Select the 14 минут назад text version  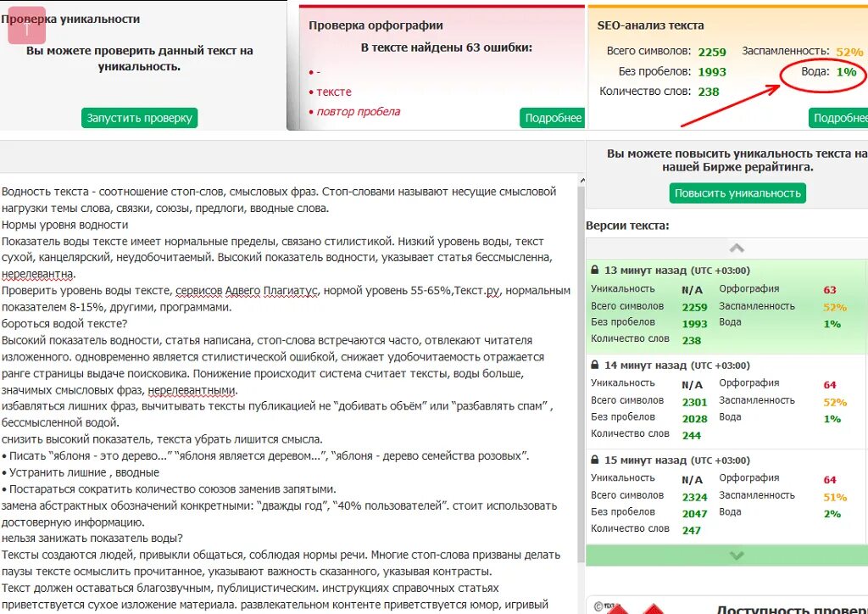(726, 401)
